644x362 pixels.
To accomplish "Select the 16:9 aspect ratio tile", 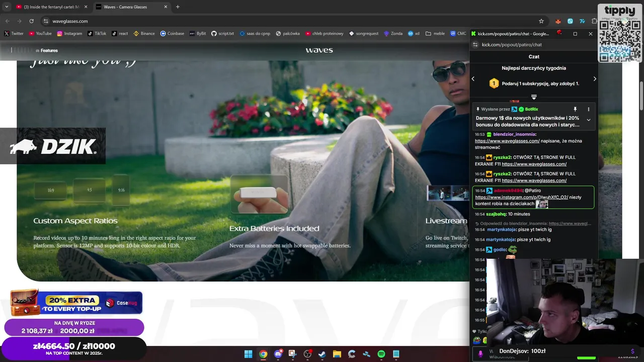I will pyautogui.click(x=50, y=190).
